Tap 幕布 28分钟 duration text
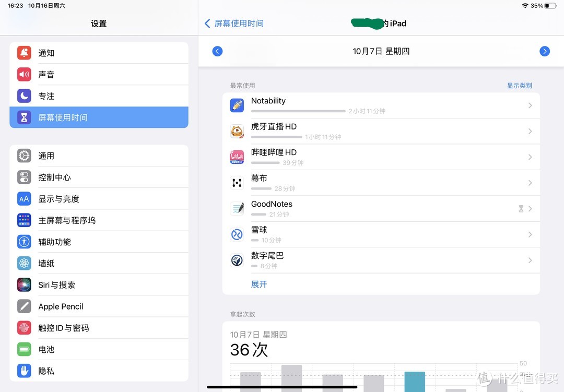The image size is (564, 392). coord(285,189)
